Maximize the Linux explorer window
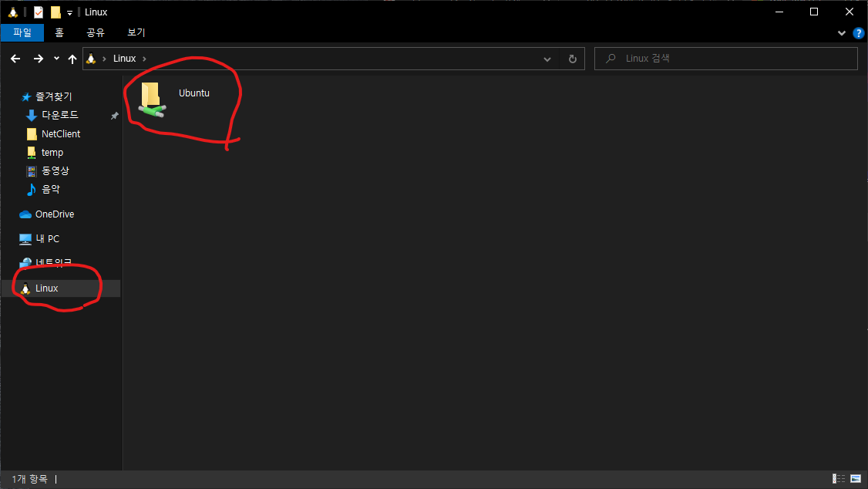Viewport: 868px width, 489px height. click(814, 12)
